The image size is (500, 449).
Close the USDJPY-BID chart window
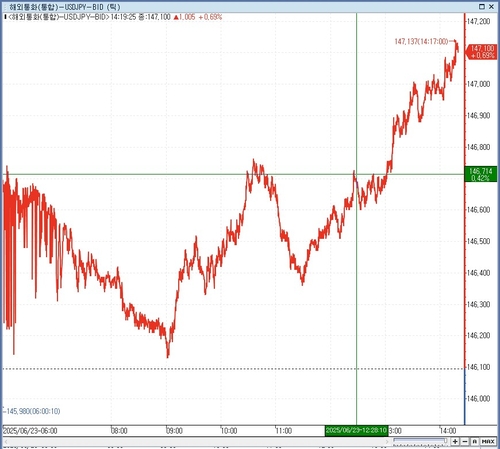(491, 6)
